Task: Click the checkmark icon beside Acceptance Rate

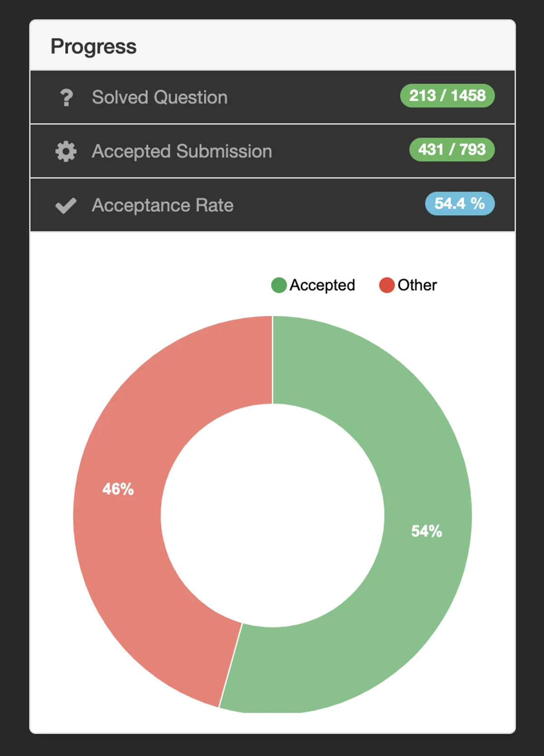Action: [66, 205]
